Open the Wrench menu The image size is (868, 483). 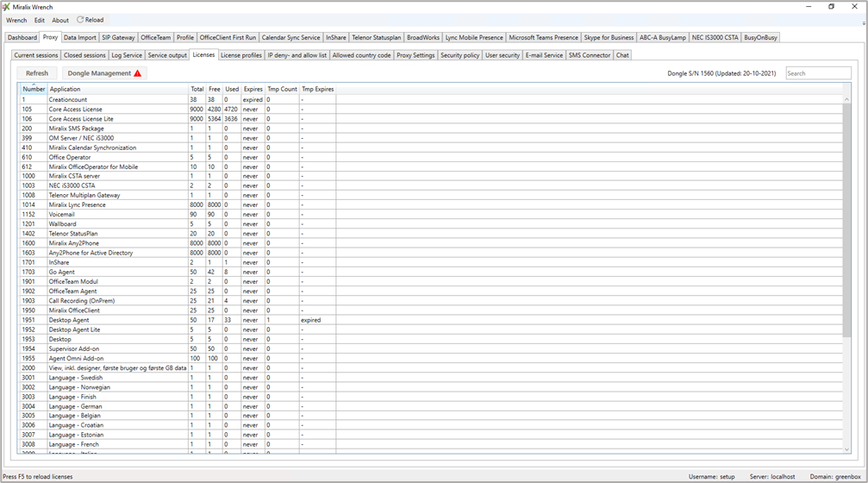16,20
